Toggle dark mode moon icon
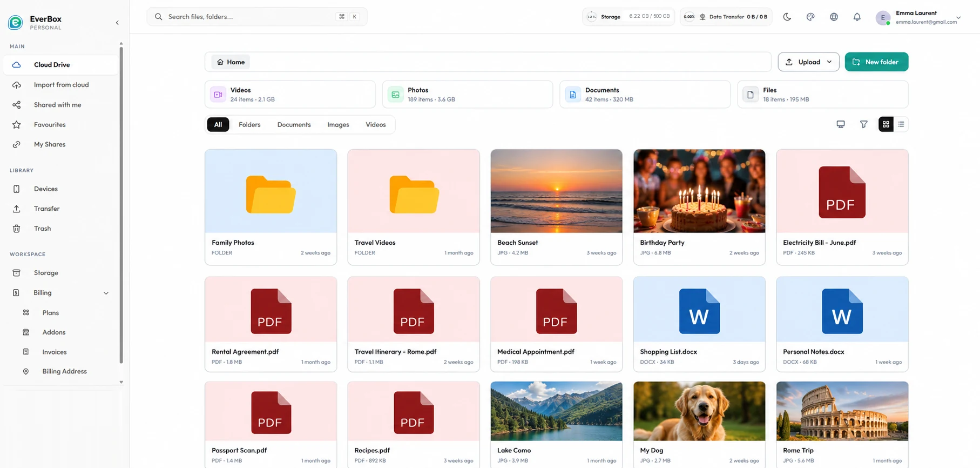This screenshot has width=980, height=468. [787, 17]
